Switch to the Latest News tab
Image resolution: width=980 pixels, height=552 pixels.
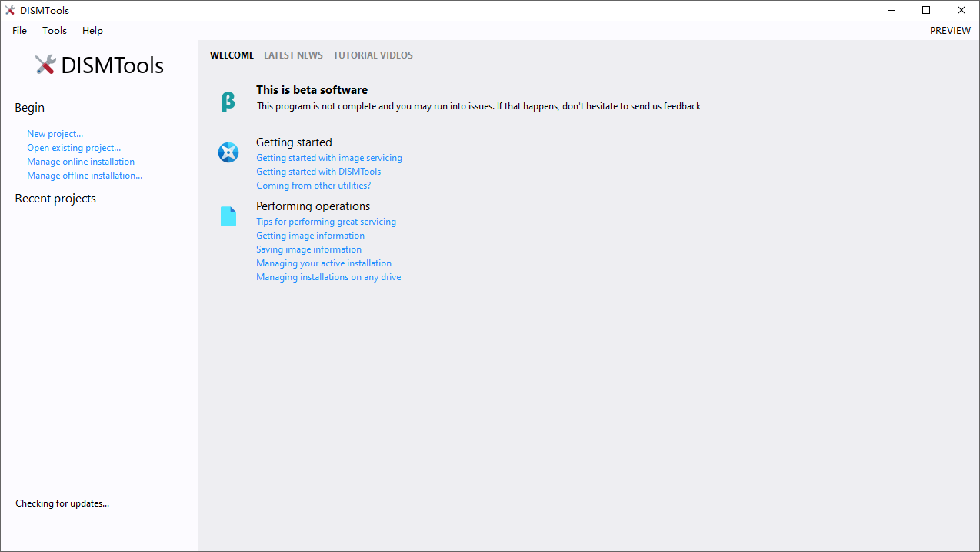click(x=293, y=55)
